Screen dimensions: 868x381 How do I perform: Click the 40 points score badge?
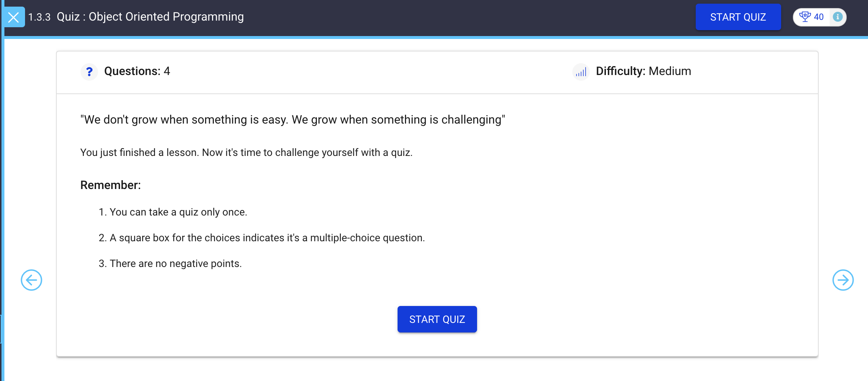[x=818, y=17]
